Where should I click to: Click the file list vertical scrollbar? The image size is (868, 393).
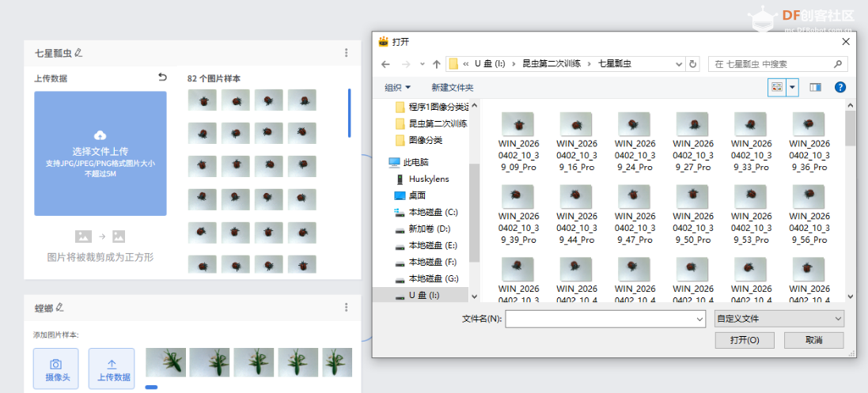tap(851, 128)
